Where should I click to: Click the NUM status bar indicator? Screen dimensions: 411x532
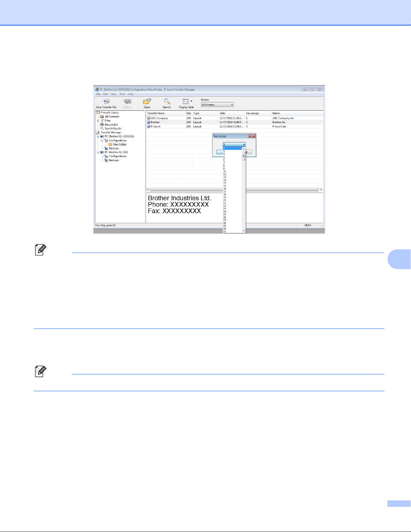click(x=308, y=225)
